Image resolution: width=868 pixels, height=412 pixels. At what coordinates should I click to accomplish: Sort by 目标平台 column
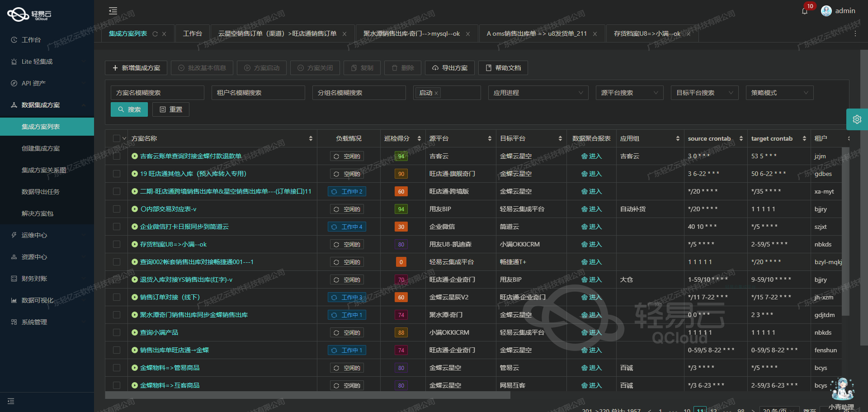point(560,138)
